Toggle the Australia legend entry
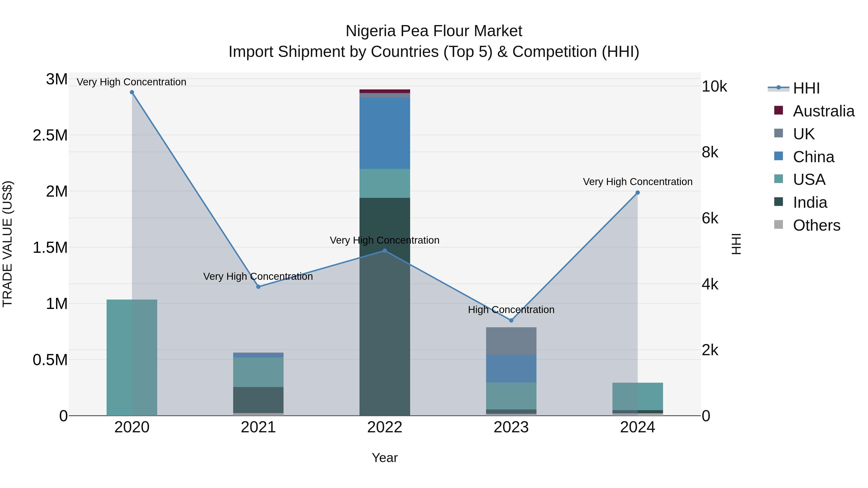The image size is (868, 488). coord(814,111)
